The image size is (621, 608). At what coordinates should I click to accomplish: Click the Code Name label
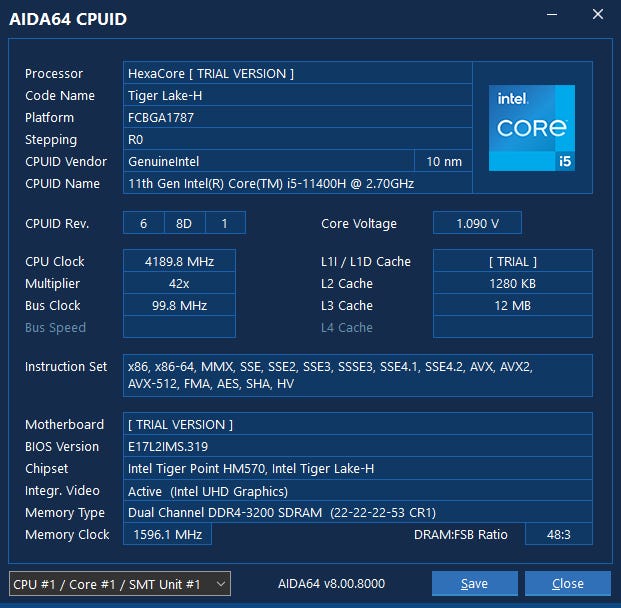60,95
